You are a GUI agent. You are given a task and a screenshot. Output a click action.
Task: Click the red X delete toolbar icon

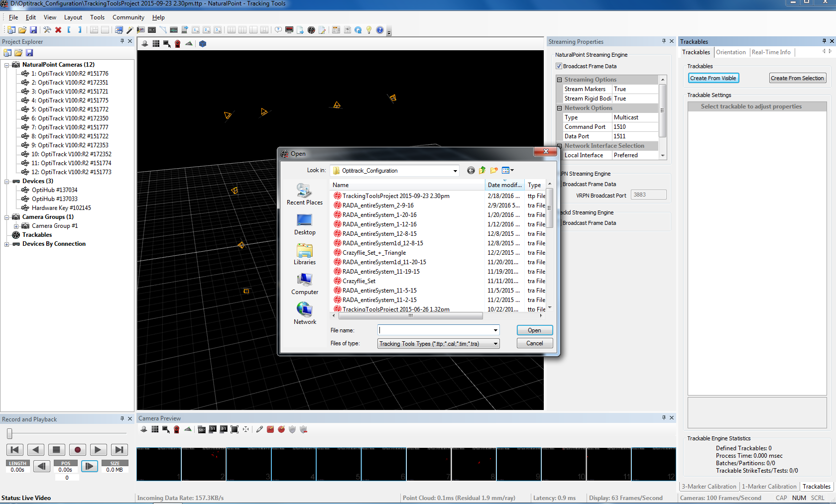[58, 30]
